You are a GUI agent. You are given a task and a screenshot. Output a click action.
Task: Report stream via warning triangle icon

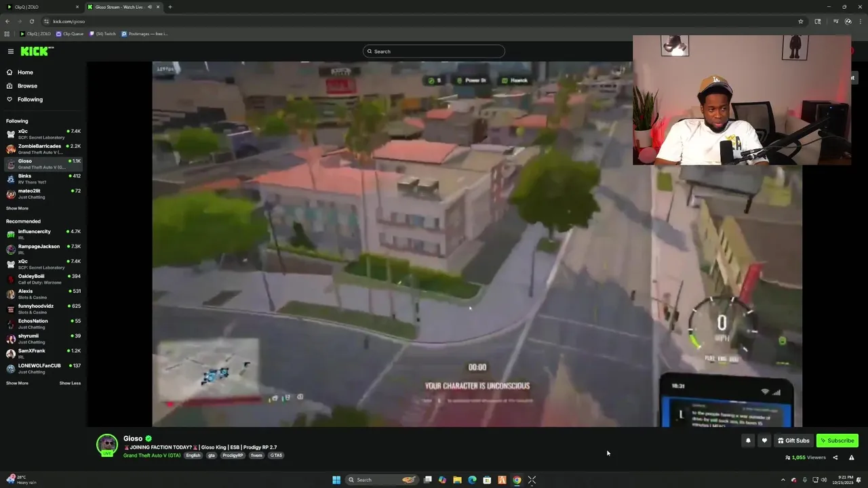click(851, 457)
